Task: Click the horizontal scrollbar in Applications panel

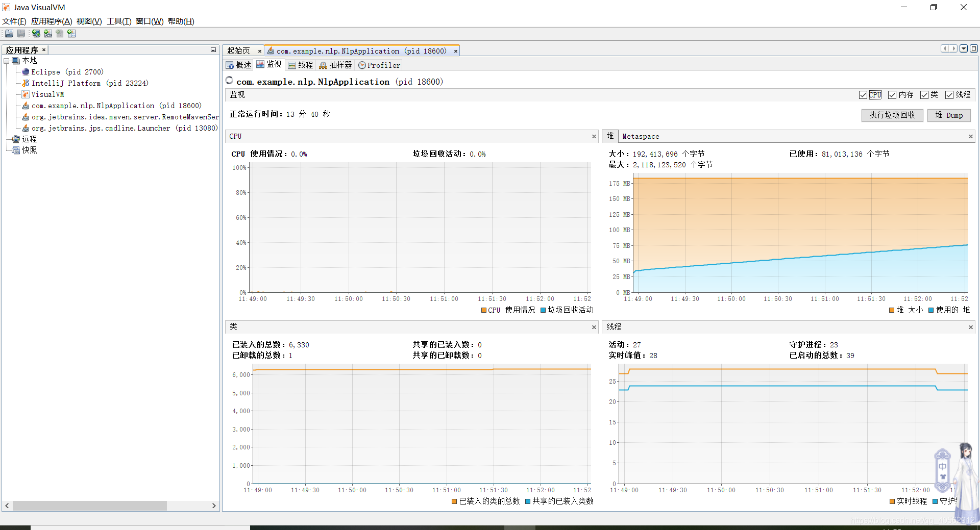Action: click(90, 506)
